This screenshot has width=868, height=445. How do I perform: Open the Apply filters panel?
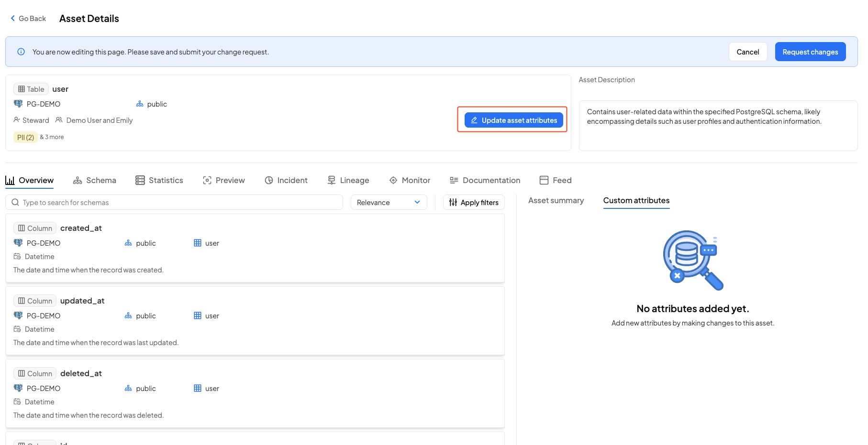(x=474, y=202)
